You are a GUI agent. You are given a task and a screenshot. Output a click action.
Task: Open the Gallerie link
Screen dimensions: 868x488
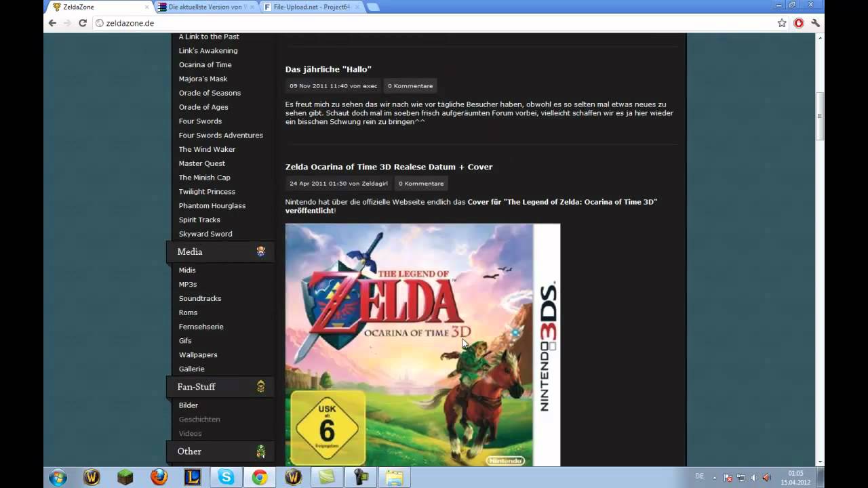[x=192, y=369]
